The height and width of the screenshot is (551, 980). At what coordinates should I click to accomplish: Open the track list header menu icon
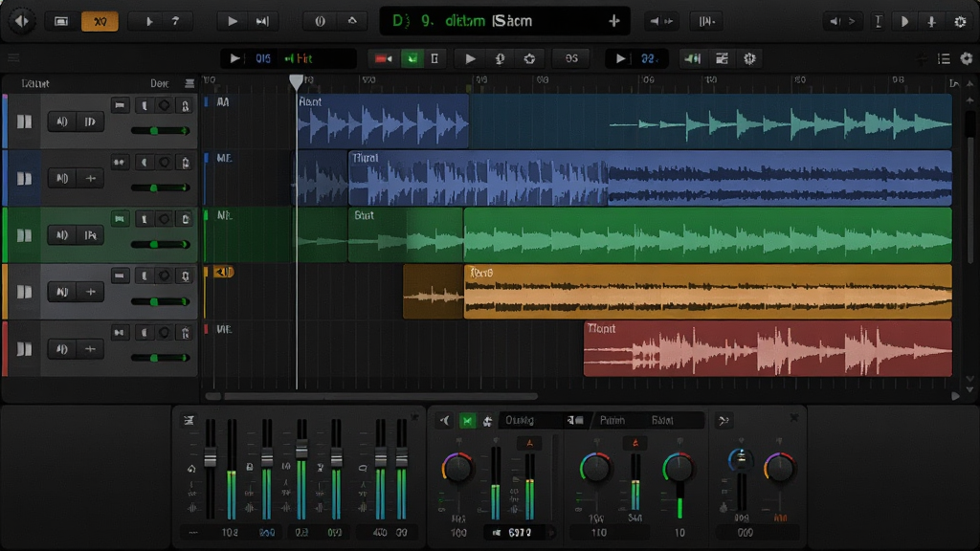189,83
